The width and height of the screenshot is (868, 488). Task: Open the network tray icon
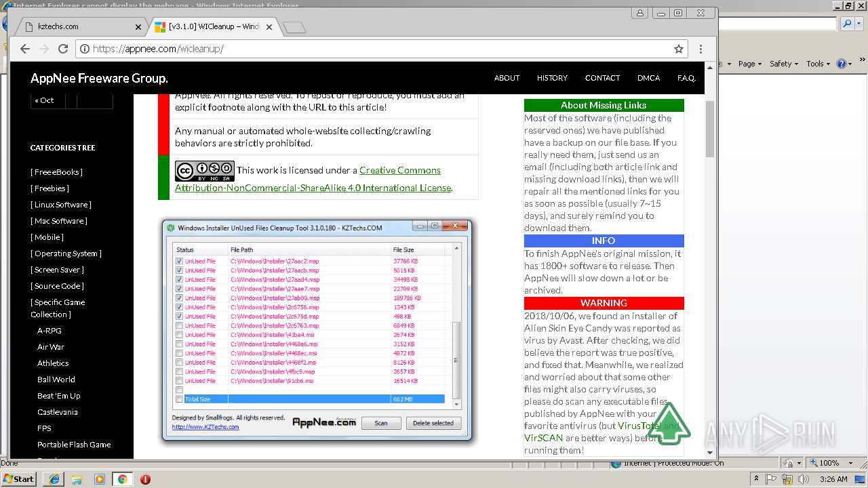click(x=788, y=479)
